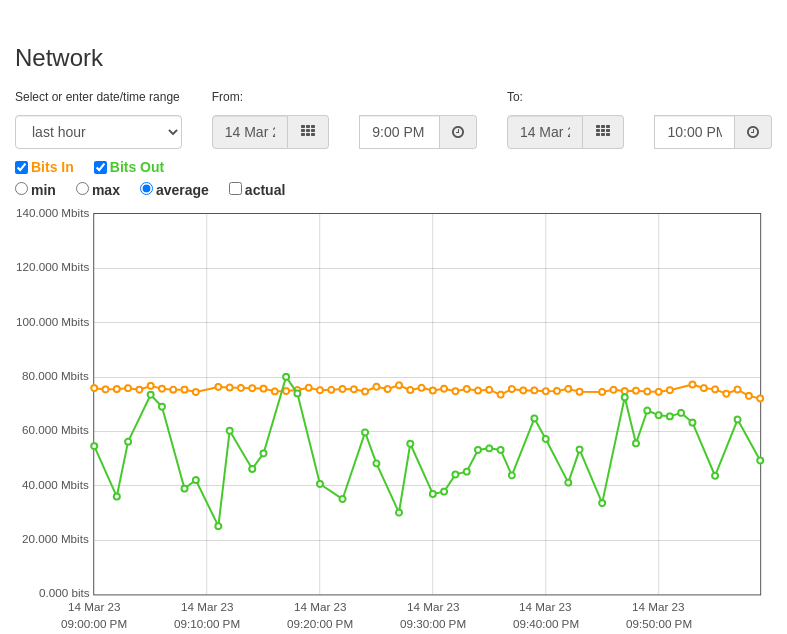Click the '100.000 Mbits' axis label
Viewport: 787px width, 634px height.
pos(53,322)
